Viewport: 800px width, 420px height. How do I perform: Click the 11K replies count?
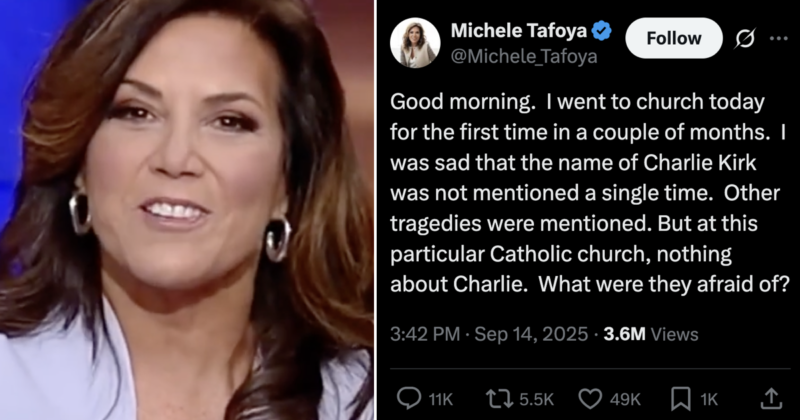[441, 399]
